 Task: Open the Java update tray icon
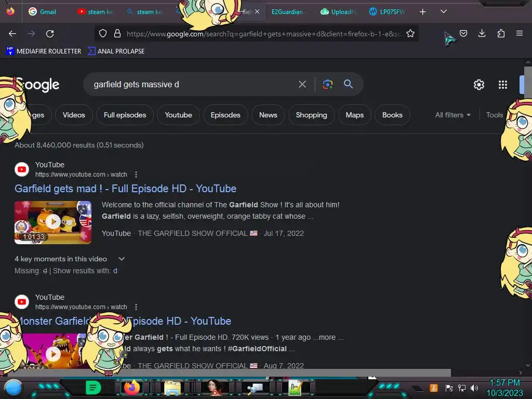(434, 388)
